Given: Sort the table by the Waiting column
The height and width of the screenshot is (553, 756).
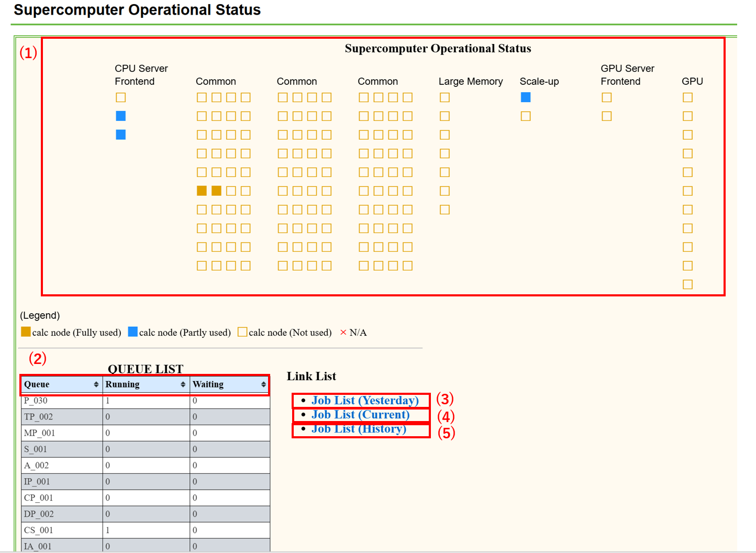Looking at the screenshot, I should point(229,384).
